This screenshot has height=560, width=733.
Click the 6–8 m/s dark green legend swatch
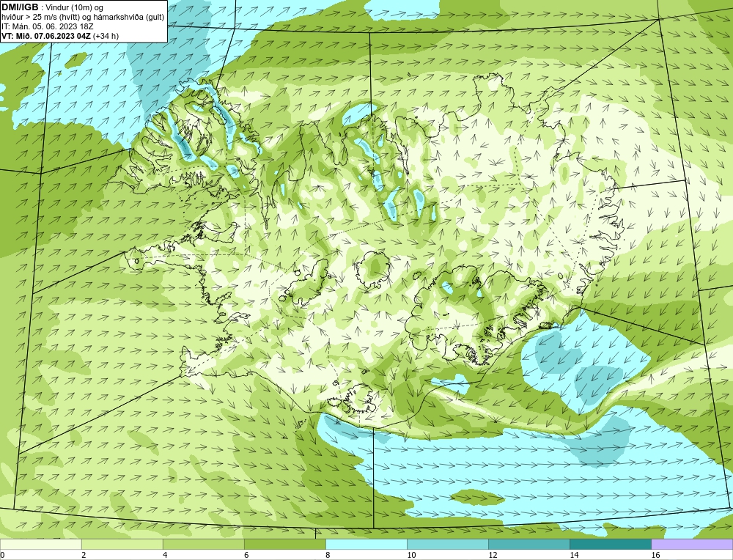tap(285, 544)
